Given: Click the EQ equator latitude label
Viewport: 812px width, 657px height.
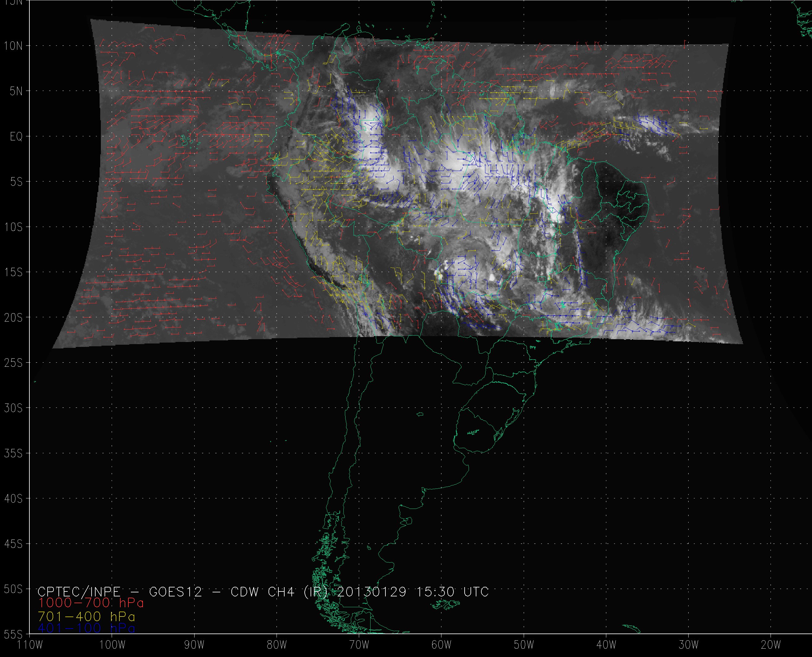Looking at the screenshot, I should point(16,137).
